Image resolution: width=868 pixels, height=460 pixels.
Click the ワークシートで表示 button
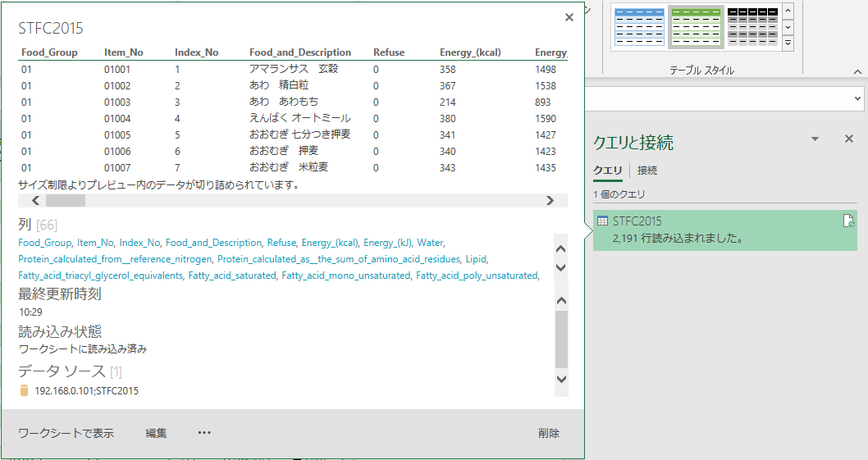66,433
